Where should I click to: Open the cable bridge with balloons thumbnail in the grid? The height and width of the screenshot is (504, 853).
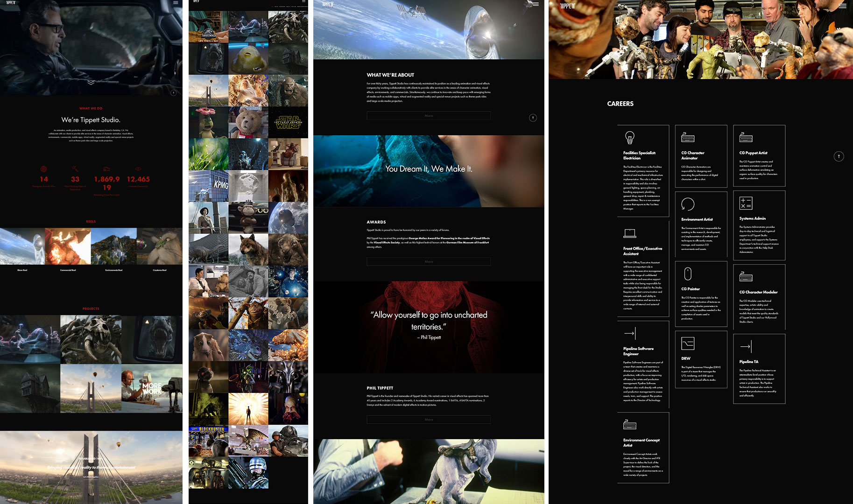pyautogui.click(x=208, y=91)
